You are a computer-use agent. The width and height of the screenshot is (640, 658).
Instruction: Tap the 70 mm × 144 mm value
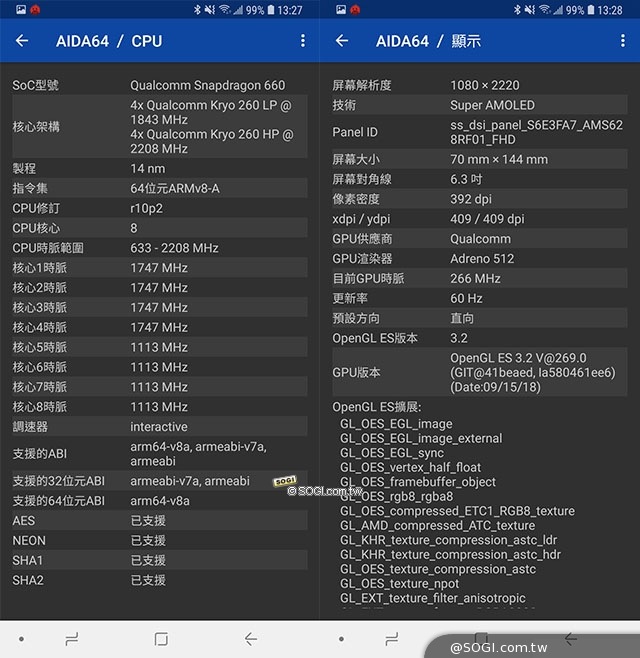(x=499, y=159)
